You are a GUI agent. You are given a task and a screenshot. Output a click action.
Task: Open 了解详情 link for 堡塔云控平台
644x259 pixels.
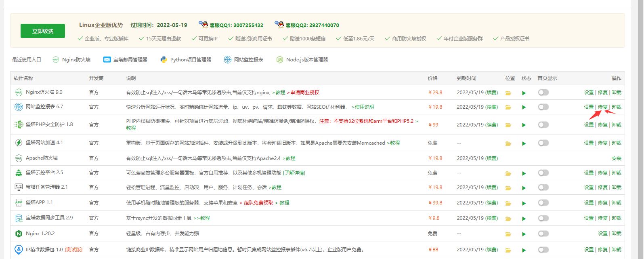point(294,173)
